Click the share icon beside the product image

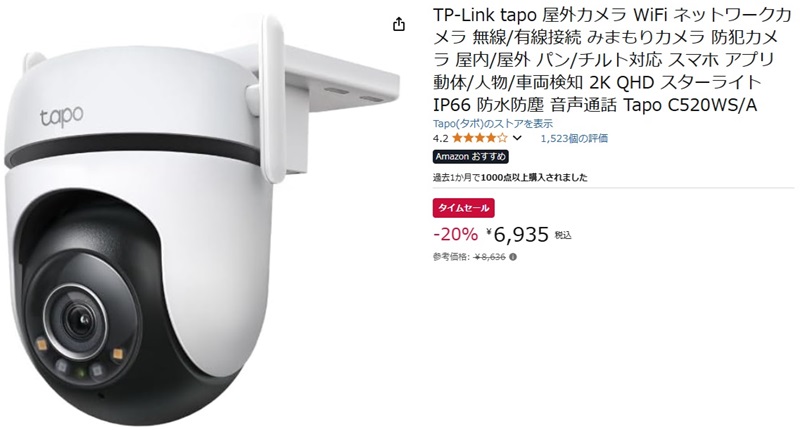point(399,24)
